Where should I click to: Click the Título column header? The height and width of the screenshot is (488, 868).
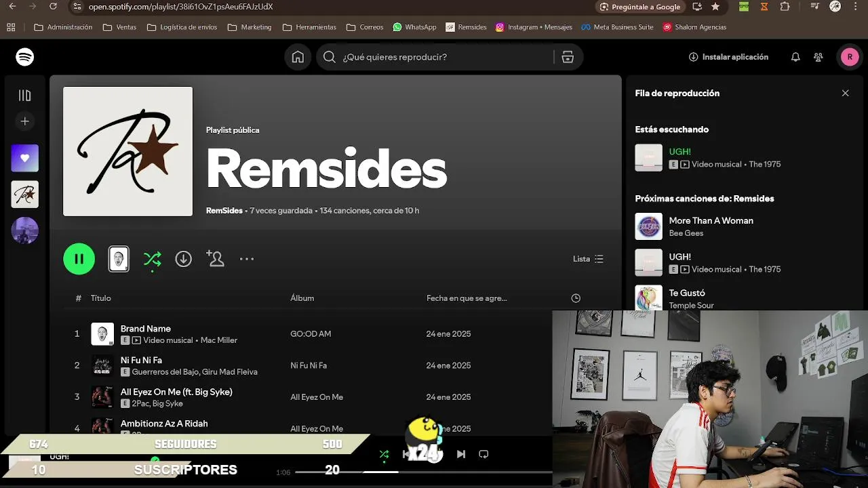pos(101,298)
